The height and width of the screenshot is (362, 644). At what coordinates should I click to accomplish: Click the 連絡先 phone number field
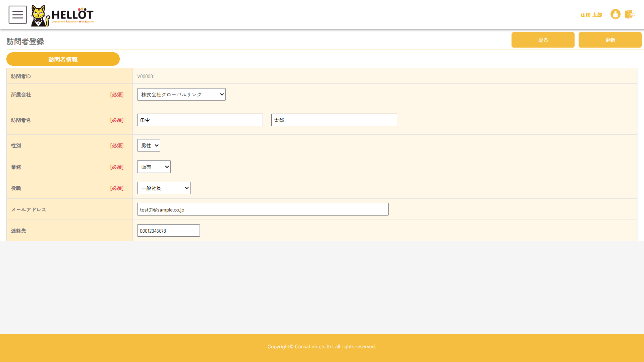click(x=168, y=231)
